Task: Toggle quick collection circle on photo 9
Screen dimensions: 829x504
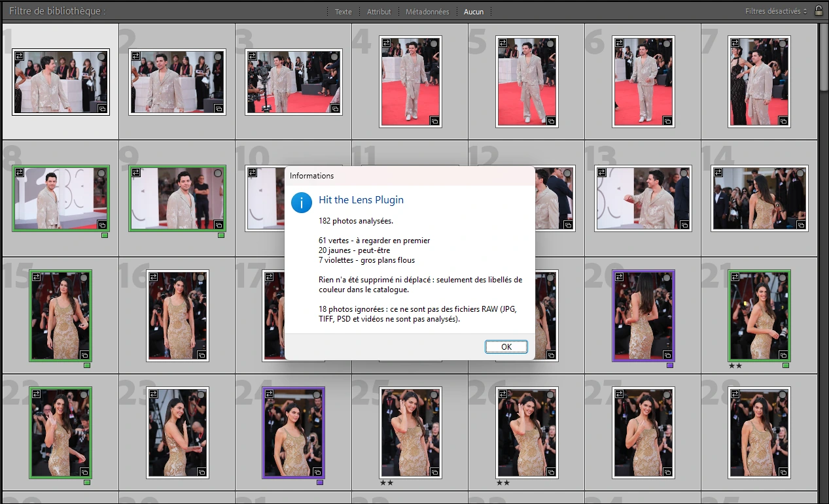Action: (x=218, y=173)
